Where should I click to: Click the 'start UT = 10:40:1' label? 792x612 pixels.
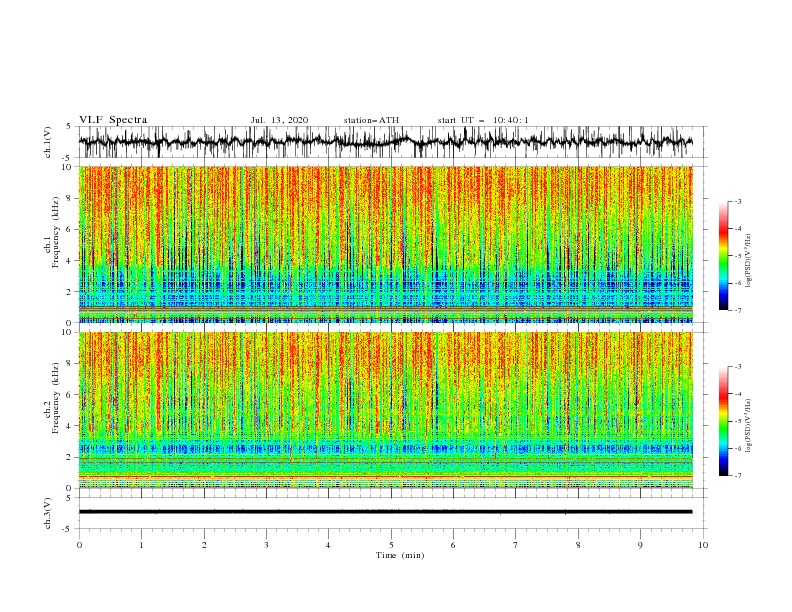(483, 120)
